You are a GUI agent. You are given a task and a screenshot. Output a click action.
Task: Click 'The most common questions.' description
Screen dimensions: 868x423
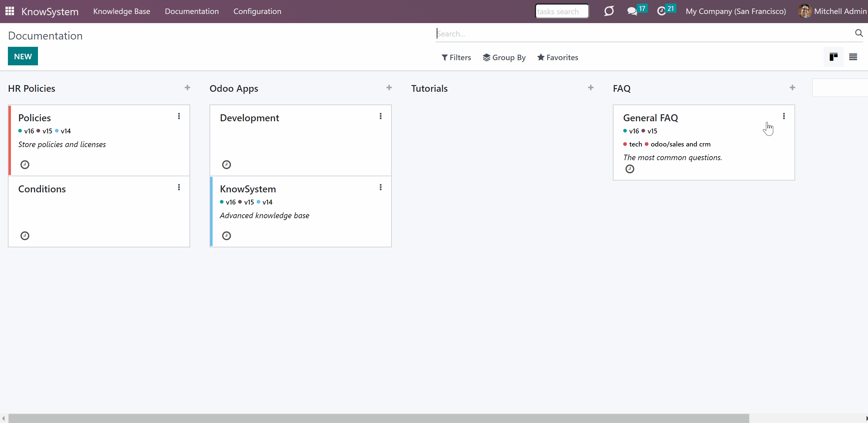tap(673, 157)
